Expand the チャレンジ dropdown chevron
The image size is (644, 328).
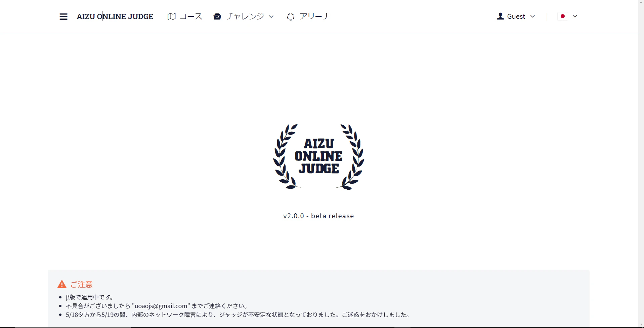tap(271, 16)
